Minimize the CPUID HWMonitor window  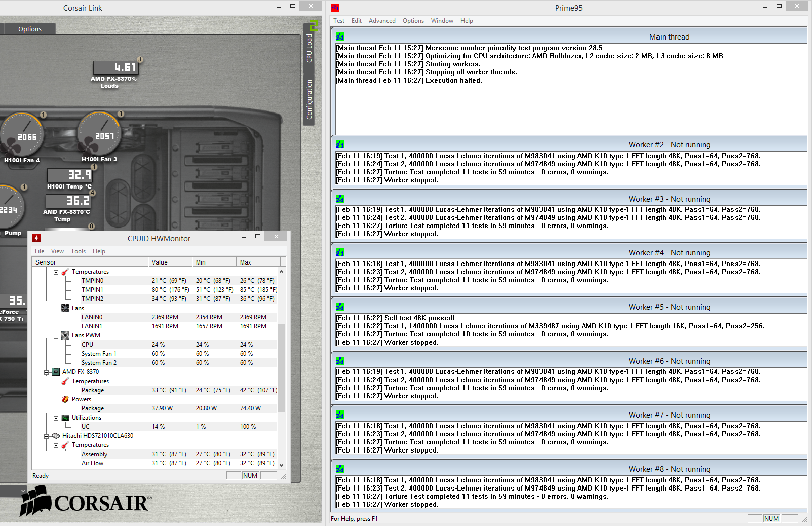tap(244, 237)
